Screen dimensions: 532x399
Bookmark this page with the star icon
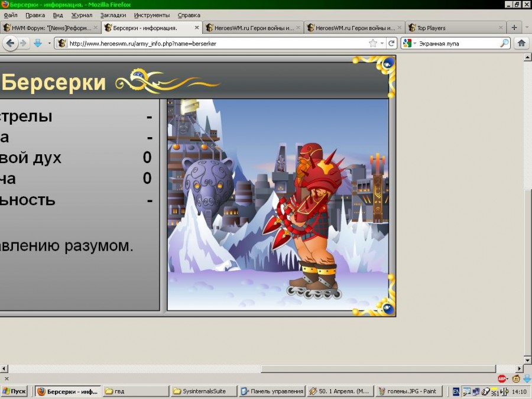[x=372, y=43]
